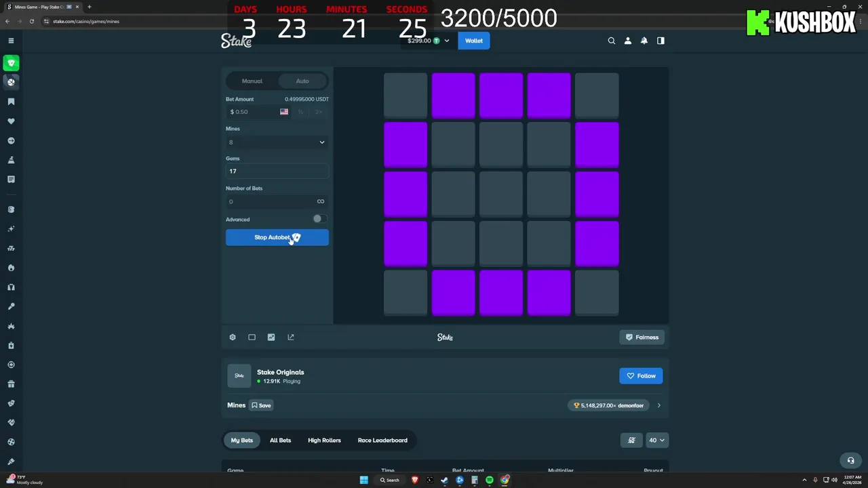Click the center tile of the mines grid

[x=501, y=195]
